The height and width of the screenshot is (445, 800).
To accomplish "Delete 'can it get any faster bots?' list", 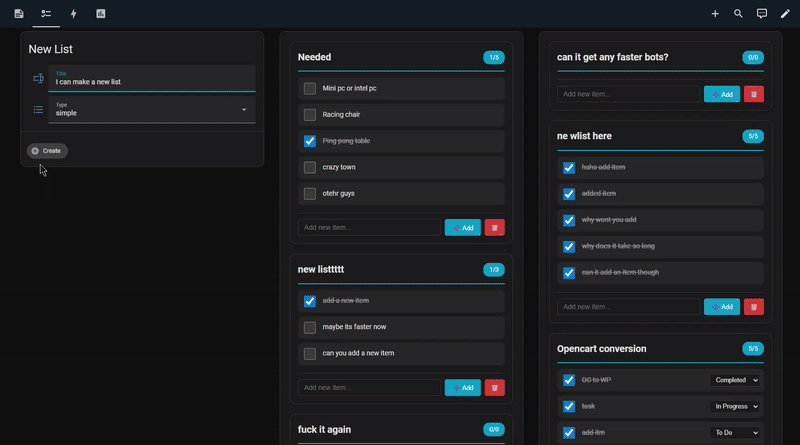I will click(x=754, y=94).
